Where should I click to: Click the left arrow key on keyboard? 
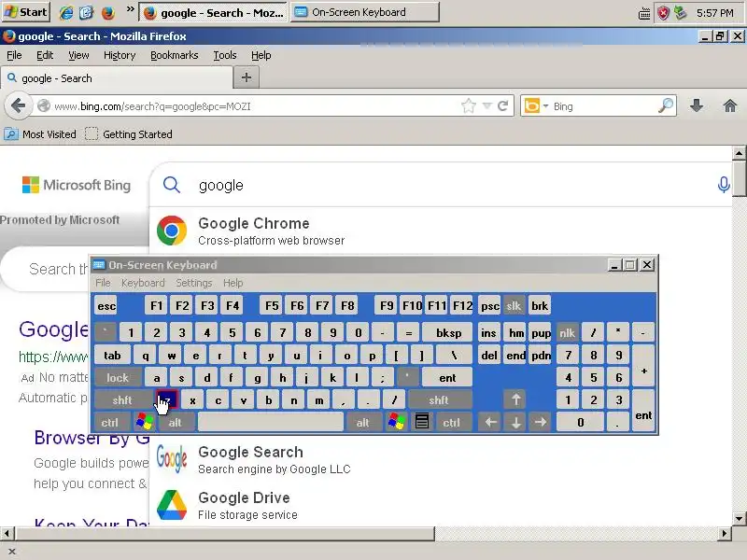[490, 422]
